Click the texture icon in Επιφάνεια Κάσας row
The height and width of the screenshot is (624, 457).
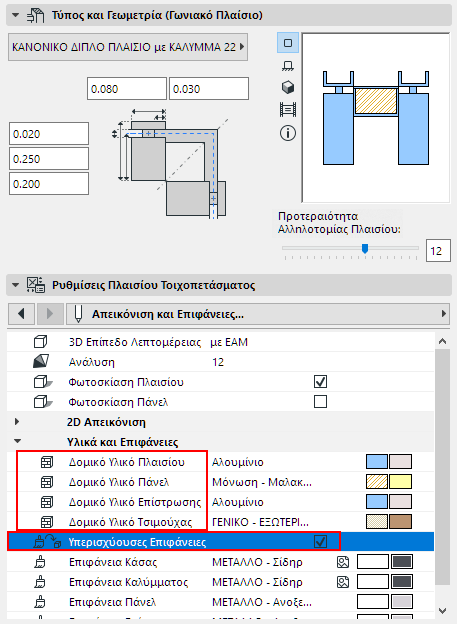343,562
